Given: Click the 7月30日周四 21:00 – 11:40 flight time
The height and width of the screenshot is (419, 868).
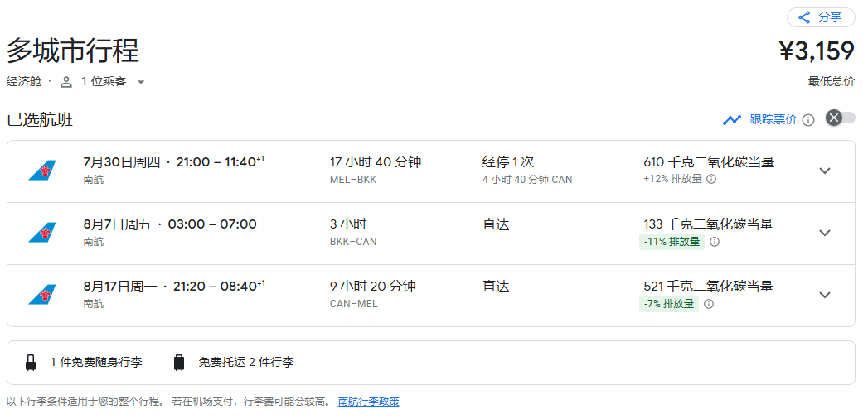Looking at the screenshot, I should pos(174,162).
